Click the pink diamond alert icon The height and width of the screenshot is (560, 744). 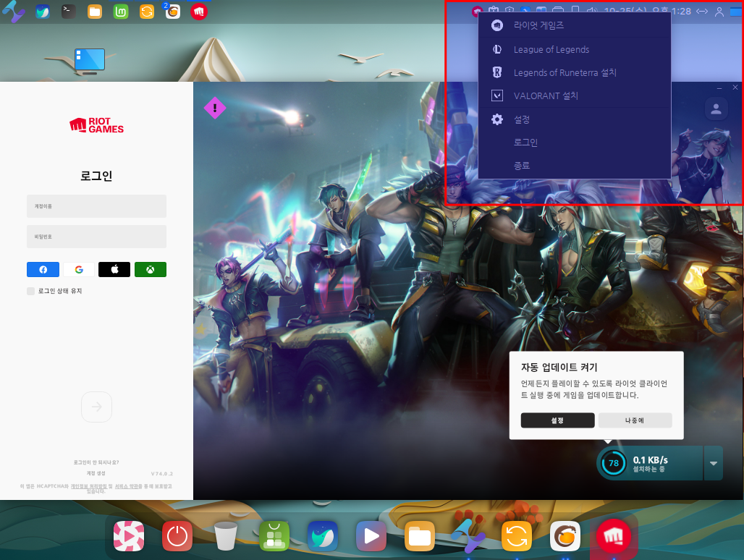[215, 108]
